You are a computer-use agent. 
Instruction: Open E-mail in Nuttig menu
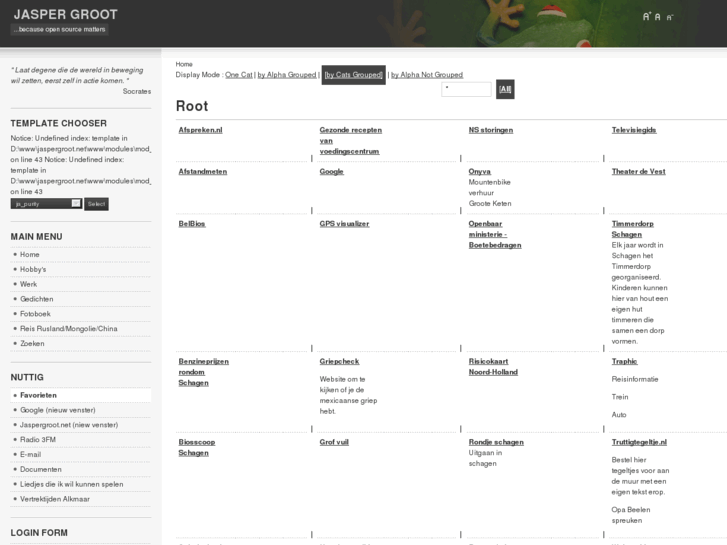click(30, 455)
